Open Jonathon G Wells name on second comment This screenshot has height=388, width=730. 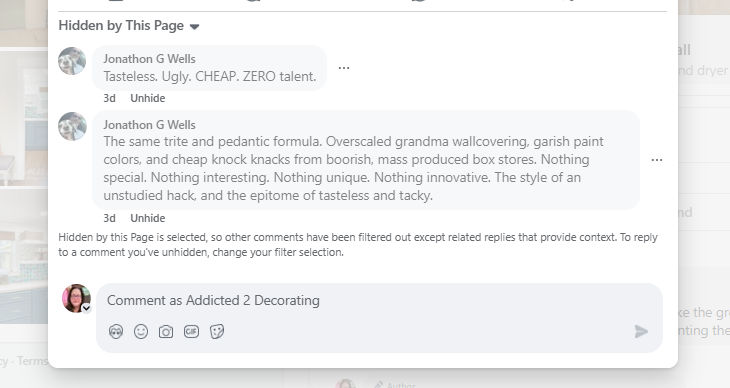tap(149, 125)
